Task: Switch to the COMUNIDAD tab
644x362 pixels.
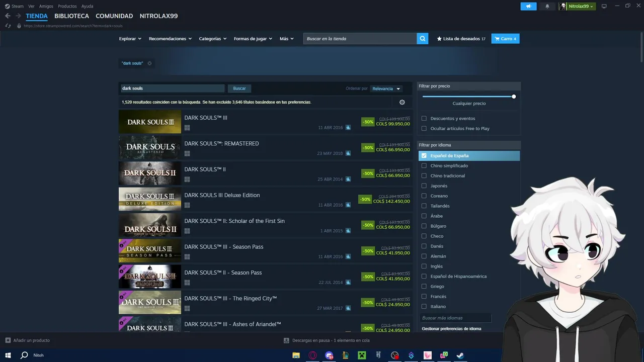Action: point(114,16)
